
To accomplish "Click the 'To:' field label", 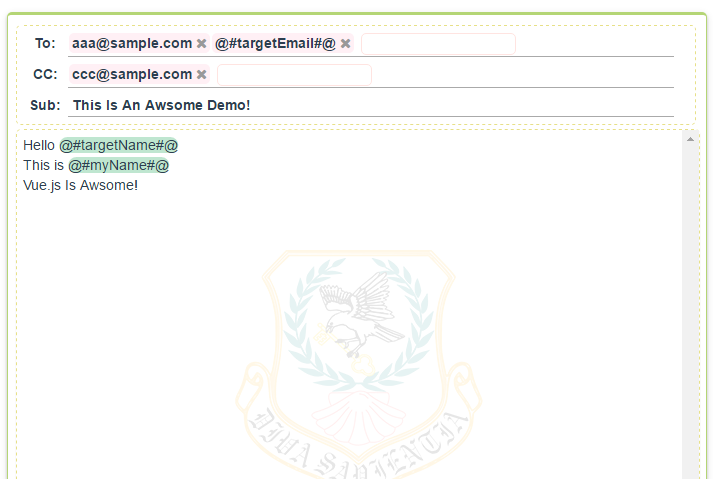I will click(45, 44).
